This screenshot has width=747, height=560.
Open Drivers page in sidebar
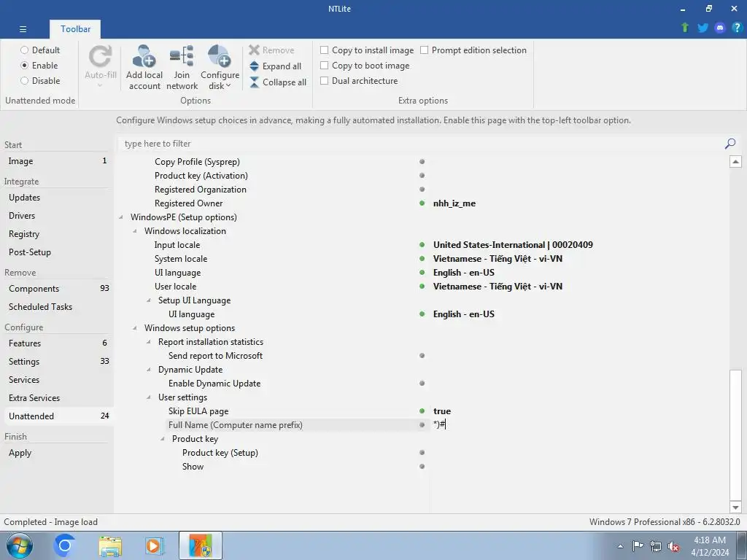[x=57, y=216]
